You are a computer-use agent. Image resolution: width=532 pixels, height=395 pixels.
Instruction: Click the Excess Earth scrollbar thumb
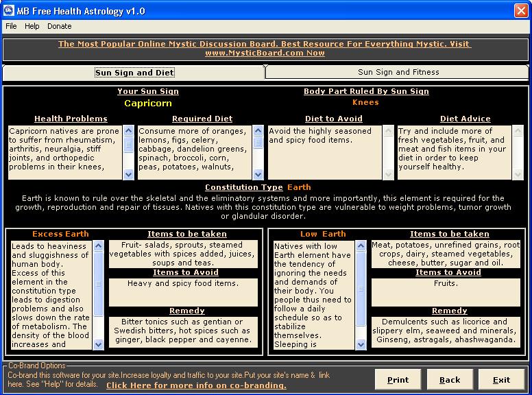(99, 284)
